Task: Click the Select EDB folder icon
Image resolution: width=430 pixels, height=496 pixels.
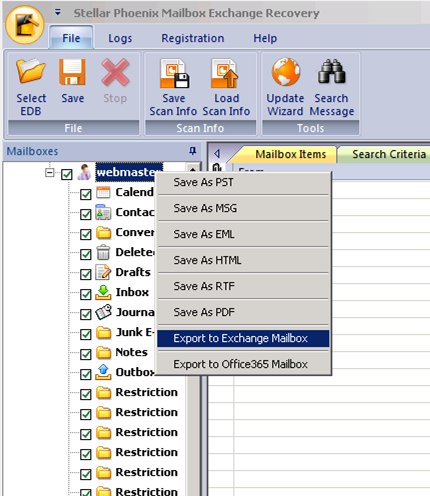Action: [x=31, y=71]
